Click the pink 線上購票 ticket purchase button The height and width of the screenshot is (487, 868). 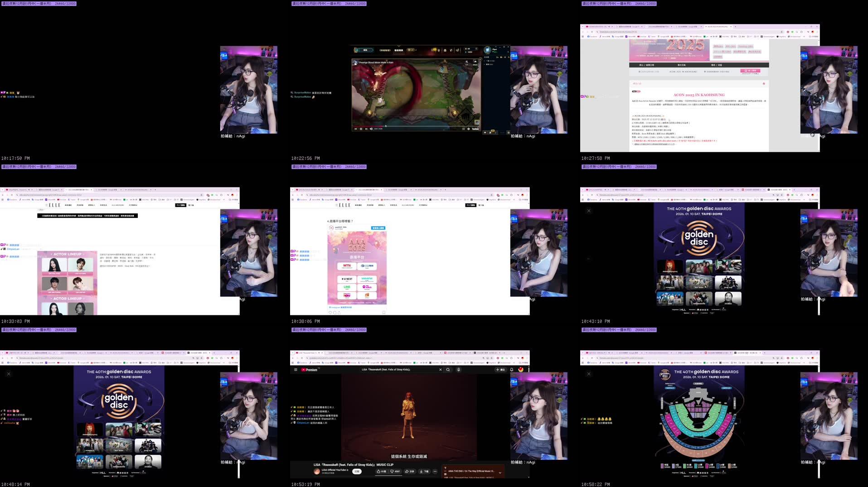point(752,70)
